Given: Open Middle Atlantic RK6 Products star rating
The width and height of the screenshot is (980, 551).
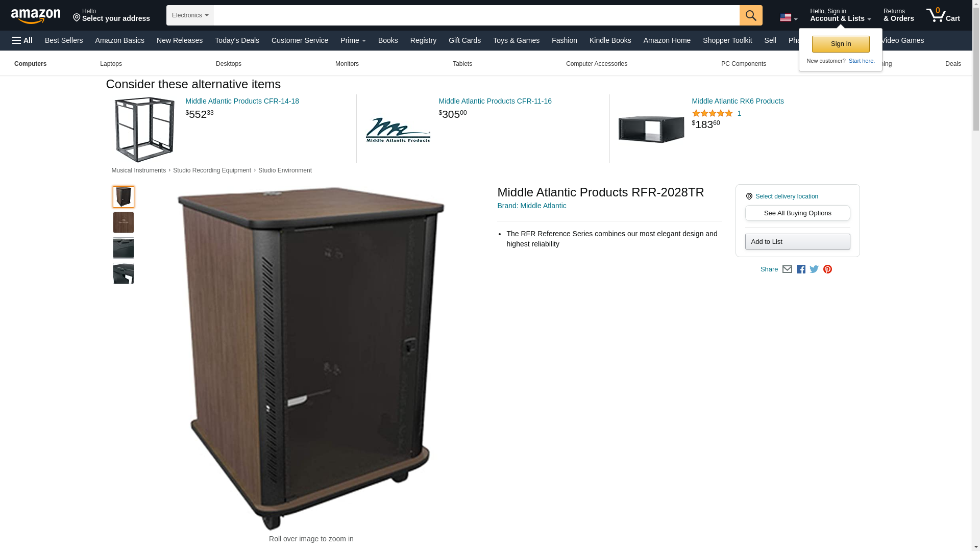Looking at the screenshot, I should [x=712, y=113].
